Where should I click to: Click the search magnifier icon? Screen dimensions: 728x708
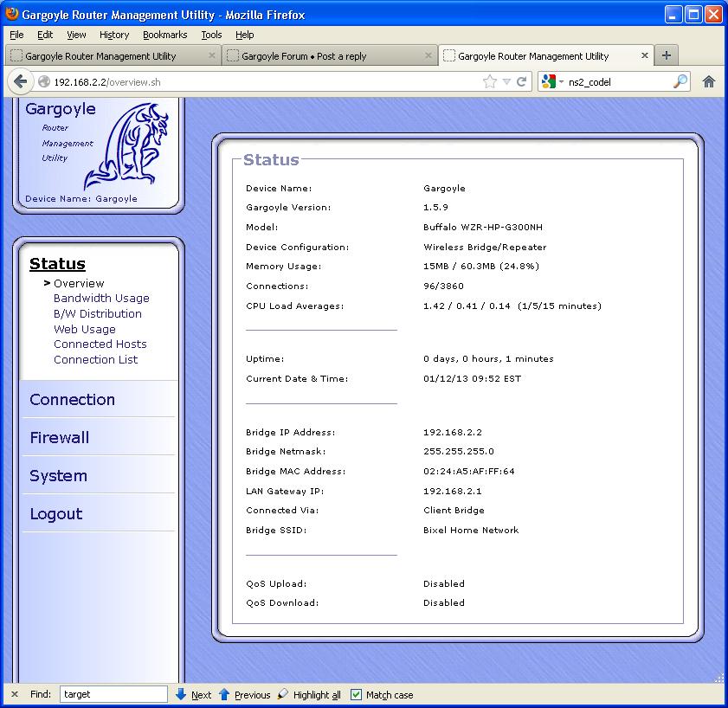(x=680, y=81)
